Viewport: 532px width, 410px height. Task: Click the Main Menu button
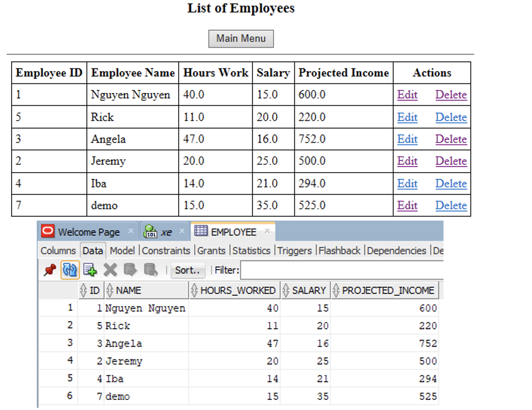[241, 38]
